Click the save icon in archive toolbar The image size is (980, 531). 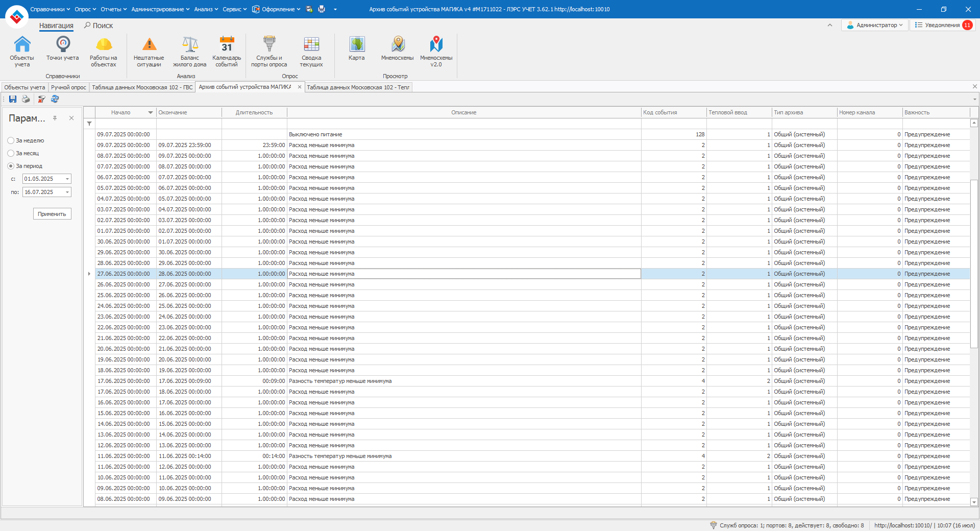pos(13,99)
